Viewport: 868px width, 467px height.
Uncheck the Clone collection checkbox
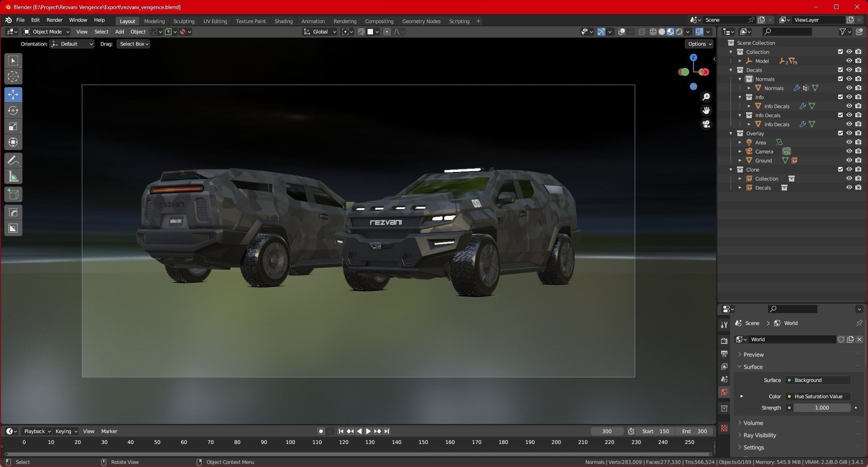840,169
